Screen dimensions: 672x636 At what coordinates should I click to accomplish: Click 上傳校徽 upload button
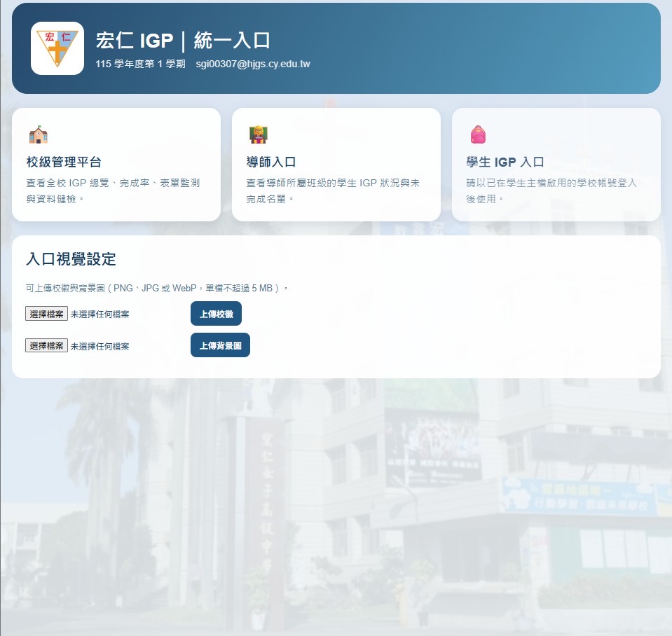click(216, 314)
